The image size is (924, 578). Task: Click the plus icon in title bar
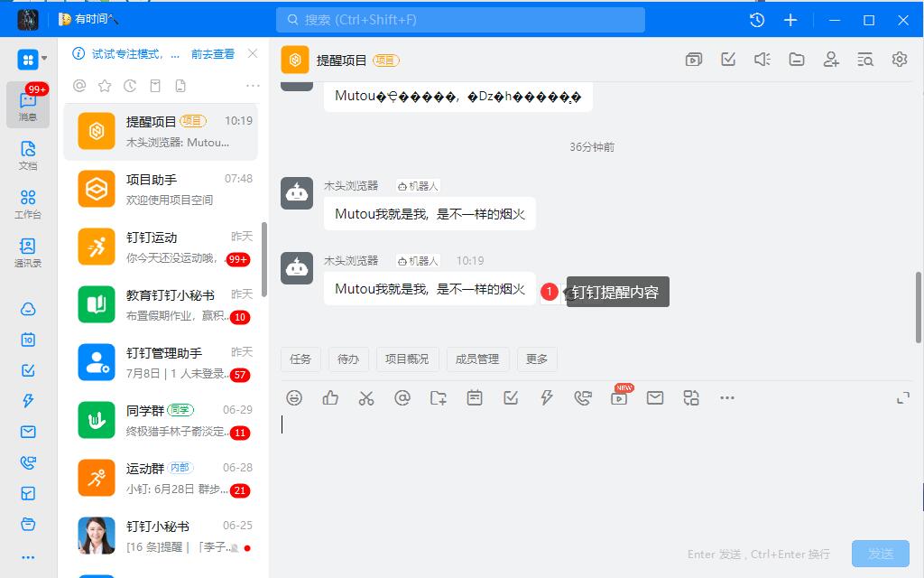pyautogui.click(x=790, y=20)
